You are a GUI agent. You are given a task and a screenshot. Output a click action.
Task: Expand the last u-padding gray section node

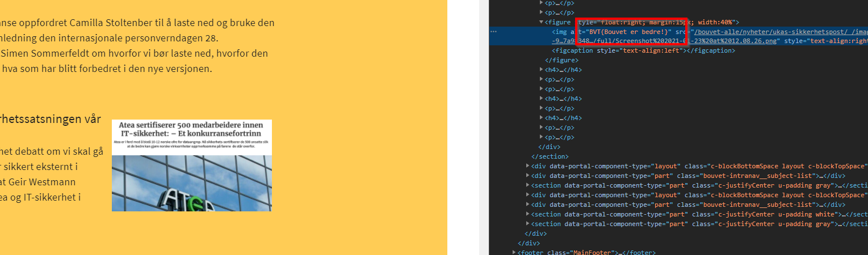527,224
